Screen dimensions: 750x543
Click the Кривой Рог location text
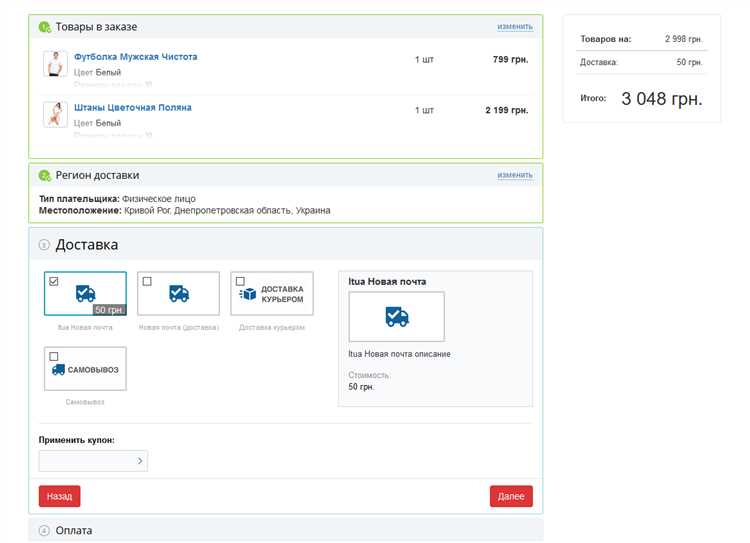(x=227, y=211)
